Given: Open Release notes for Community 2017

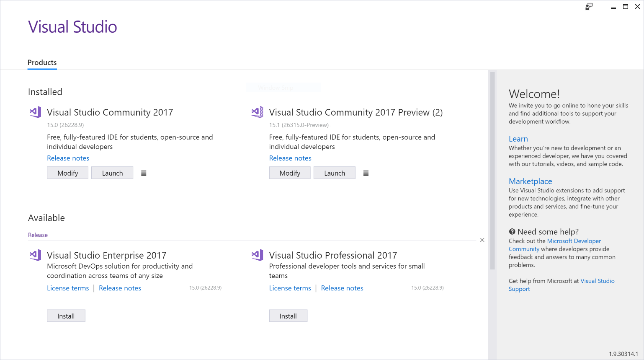Looking at the screenshot, I should point(68,158).
